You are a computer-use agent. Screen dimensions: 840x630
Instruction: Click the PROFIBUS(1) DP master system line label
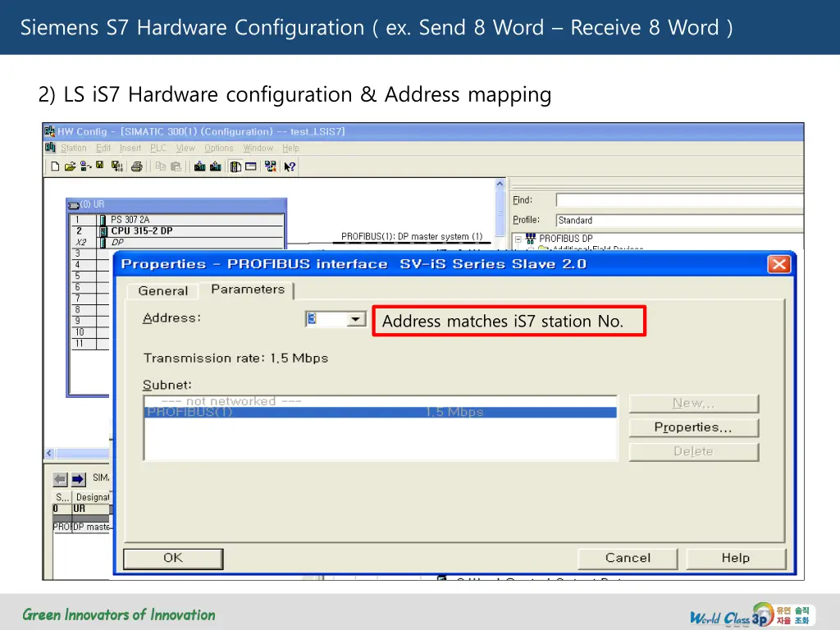[412, 236]
